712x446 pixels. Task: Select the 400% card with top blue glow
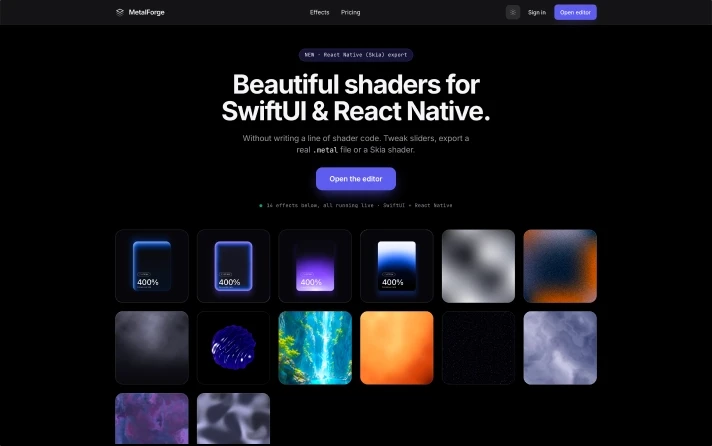point(152,266)
